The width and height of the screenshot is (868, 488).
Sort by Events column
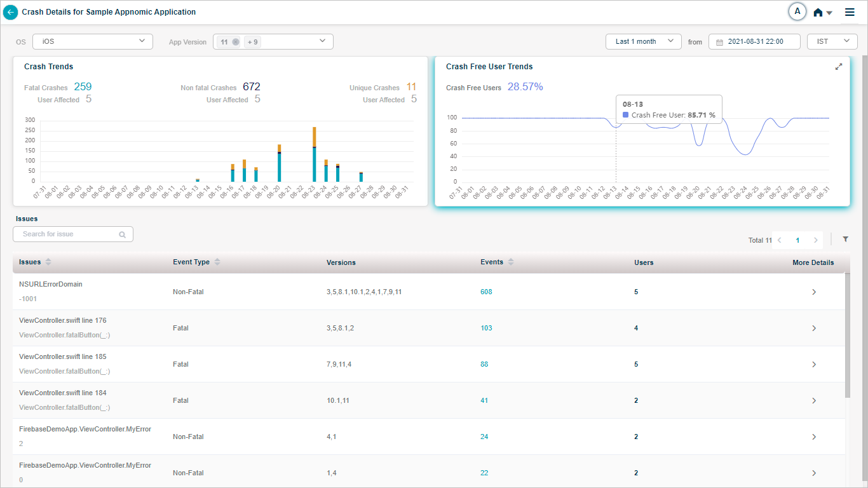coord(511,262)
